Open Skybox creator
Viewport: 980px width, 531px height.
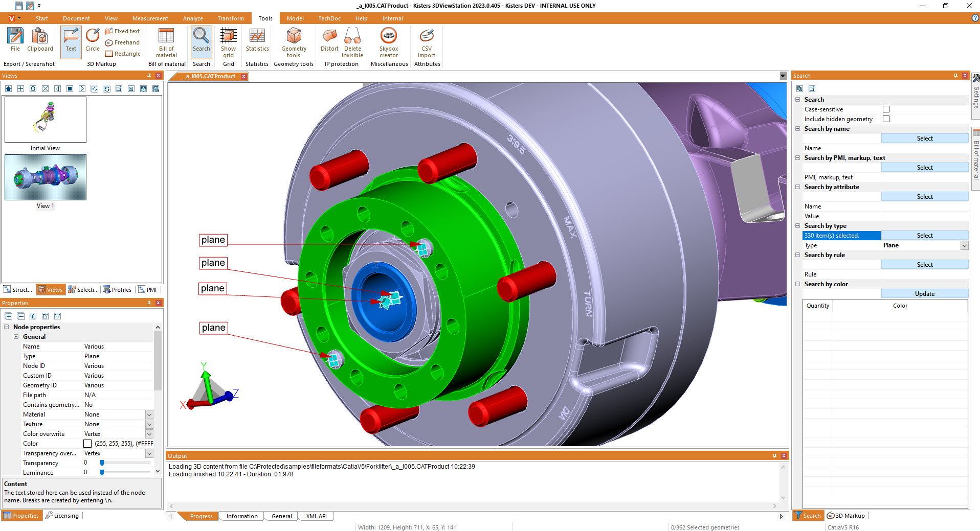(x=389, y=43)
